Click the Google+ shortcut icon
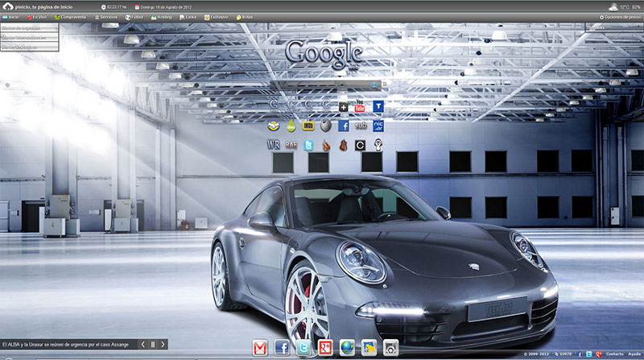Screen dimensions: 644x360 coord(343,106)
